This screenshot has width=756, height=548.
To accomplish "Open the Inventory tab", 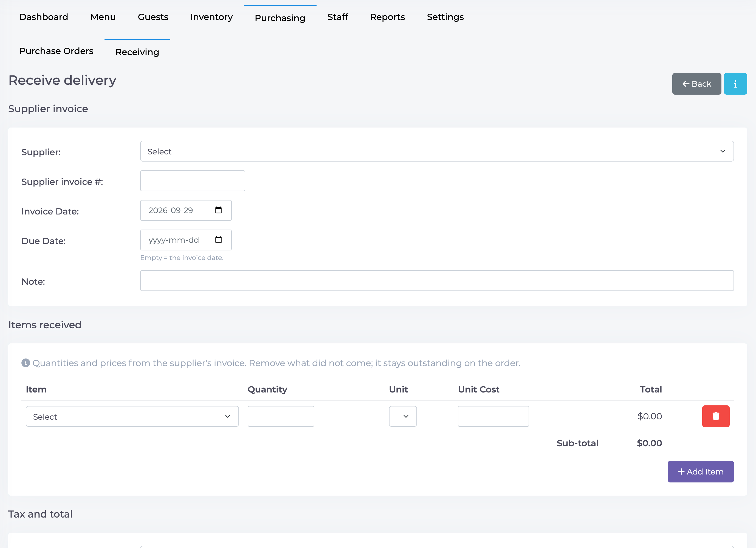I will point(211,17).
